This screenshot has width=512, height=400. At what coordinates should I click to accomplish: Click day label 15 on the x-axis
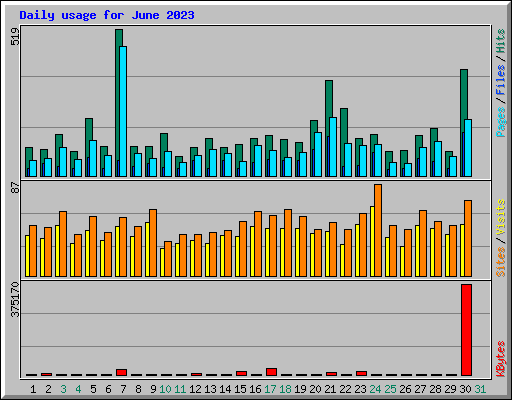(240, 389)
